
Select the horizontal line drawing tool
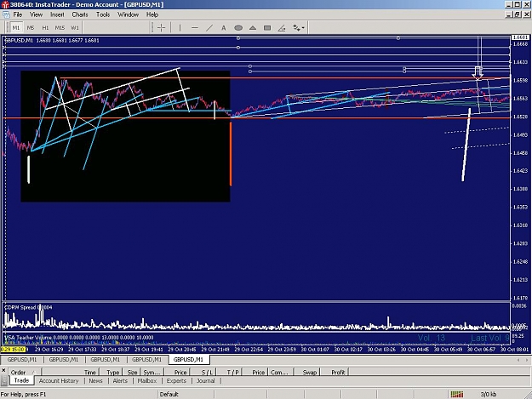194,28
